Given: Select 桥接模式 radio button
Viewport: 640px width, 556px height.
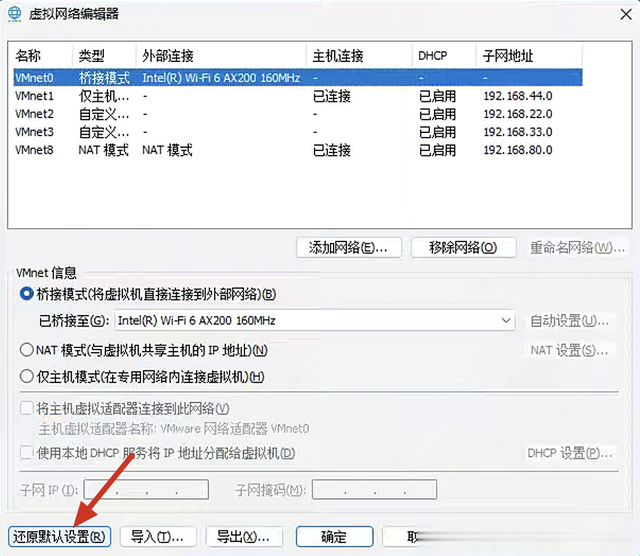Looking at the screenshot, I should (x=27, y=294).
